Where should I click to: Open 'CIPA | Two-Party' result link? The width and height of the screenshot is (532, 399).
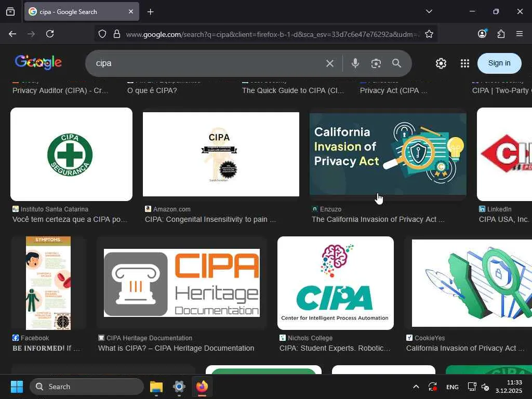(x=502, y=90)
